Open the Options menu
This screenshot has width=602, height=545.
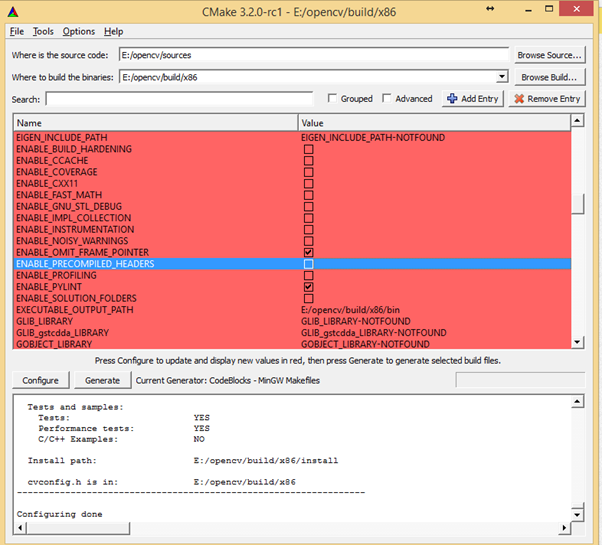click(x=79, y=31)
